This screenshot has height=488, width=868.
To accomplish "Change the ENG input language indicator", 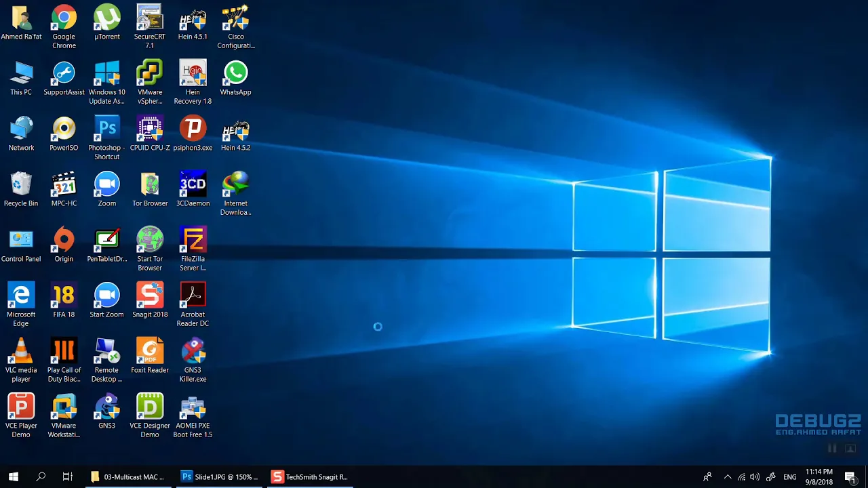I will (790, 476).
